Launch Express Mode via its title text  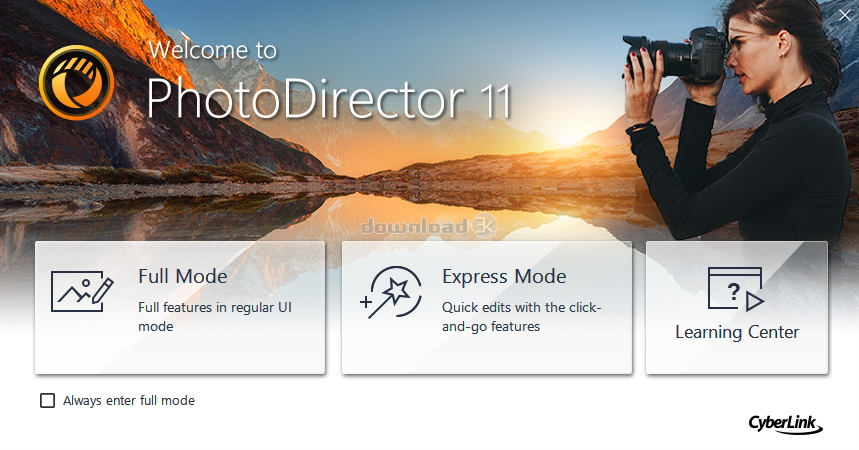(504, 277)
